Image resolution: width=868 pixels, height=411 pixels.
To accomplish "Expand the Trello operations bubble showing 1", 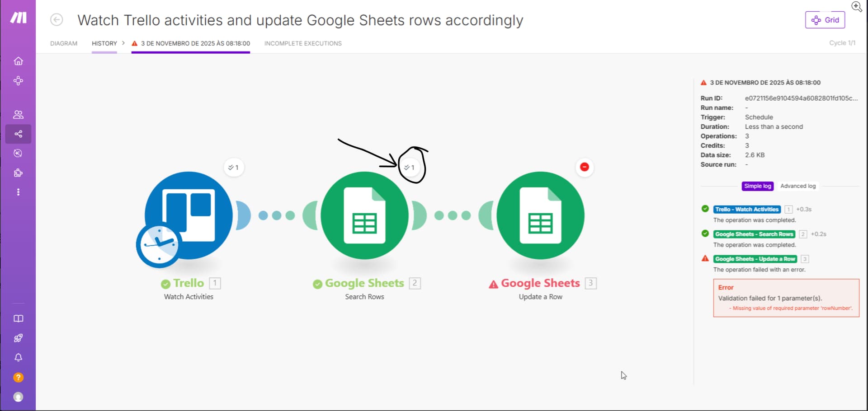I will coord(234,168).
